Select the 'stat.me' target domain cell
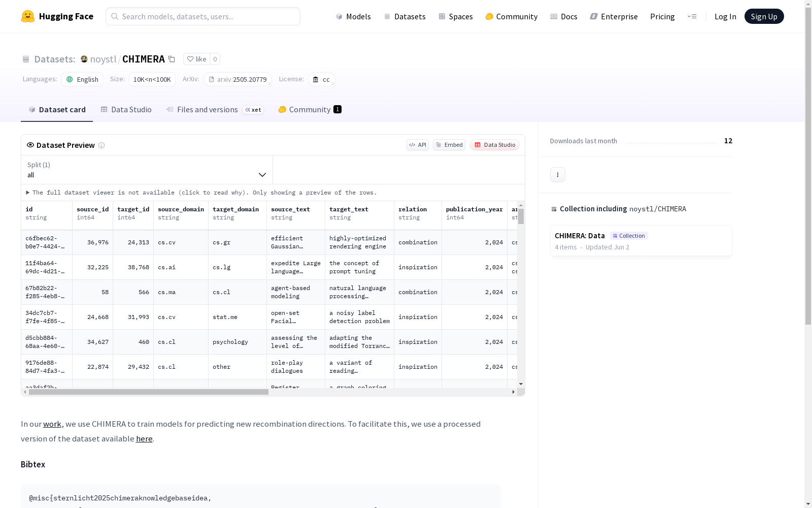The width and height of the screenshot is (812, 508). tap(238, 317)
